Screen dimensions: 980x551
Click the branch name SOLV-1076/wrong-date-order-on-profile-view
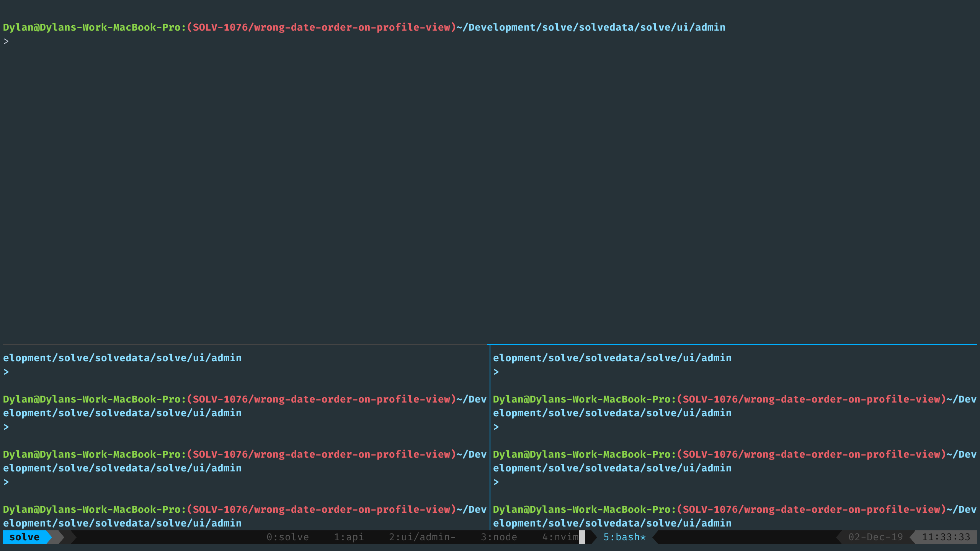pos(322,27)
